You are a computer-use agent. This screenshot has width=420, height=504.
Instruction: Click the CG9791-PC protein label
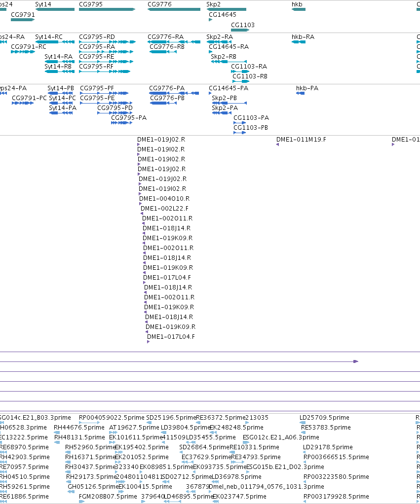coord(29,98)
